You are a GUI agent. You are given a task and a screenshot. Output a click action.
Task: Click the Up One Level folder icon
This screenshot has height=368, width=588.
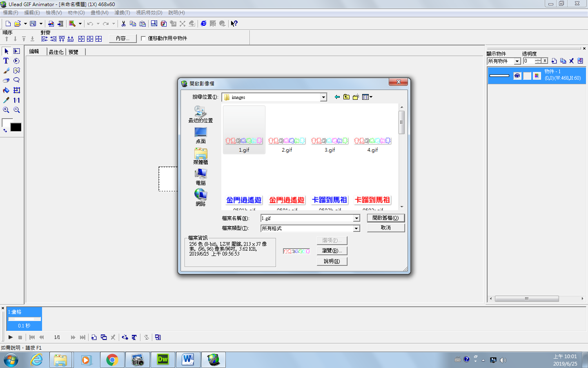346,97
